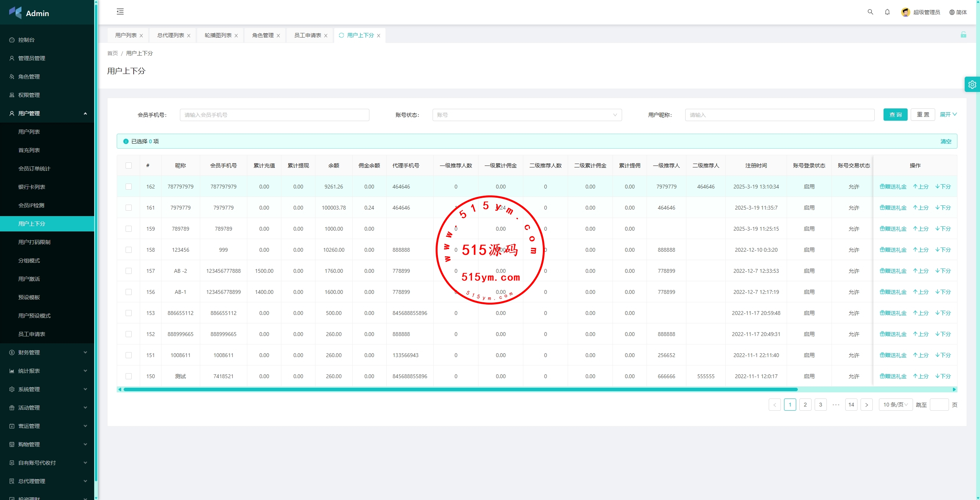980x500 pixels.
Task: Open the floating settings gear panel
Action: [972, 85]
